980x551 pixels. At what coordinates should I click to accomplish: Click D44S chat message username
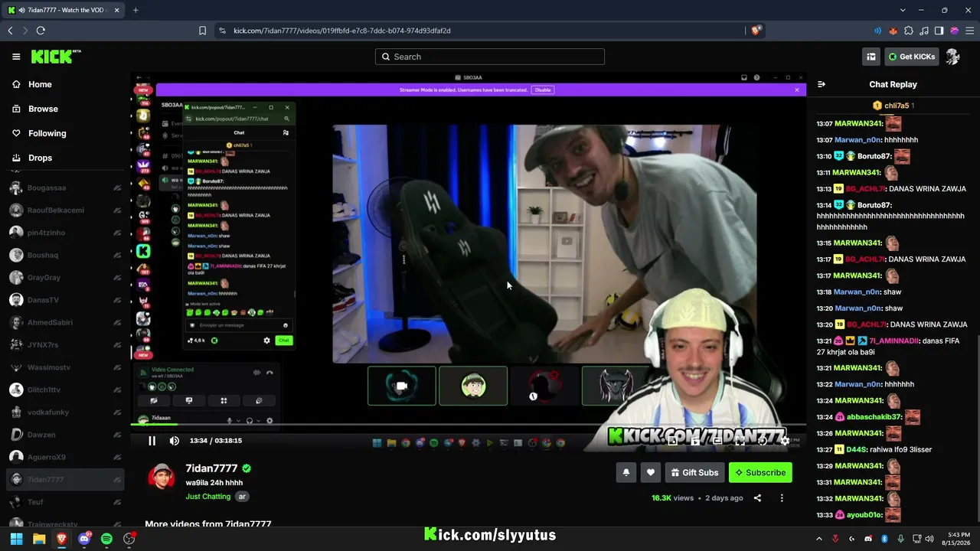point(856,449)
